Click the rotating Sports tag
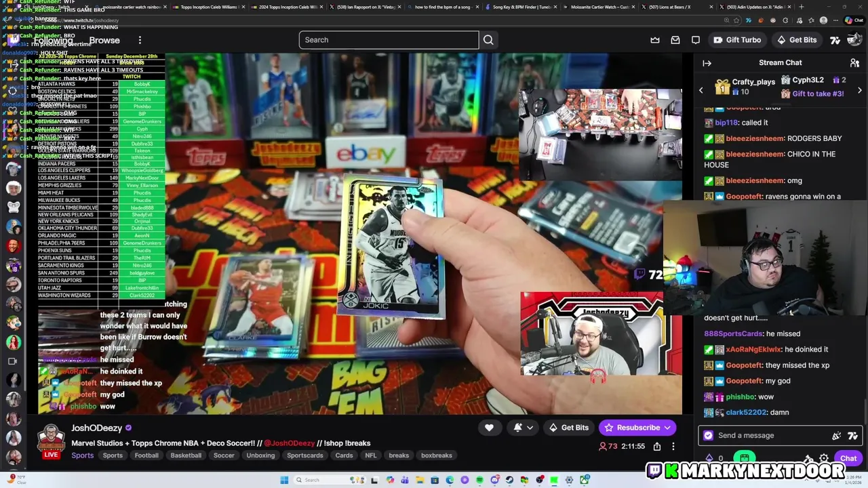The height and width of the screenshot is (488, 868). [x=113, y=455]
